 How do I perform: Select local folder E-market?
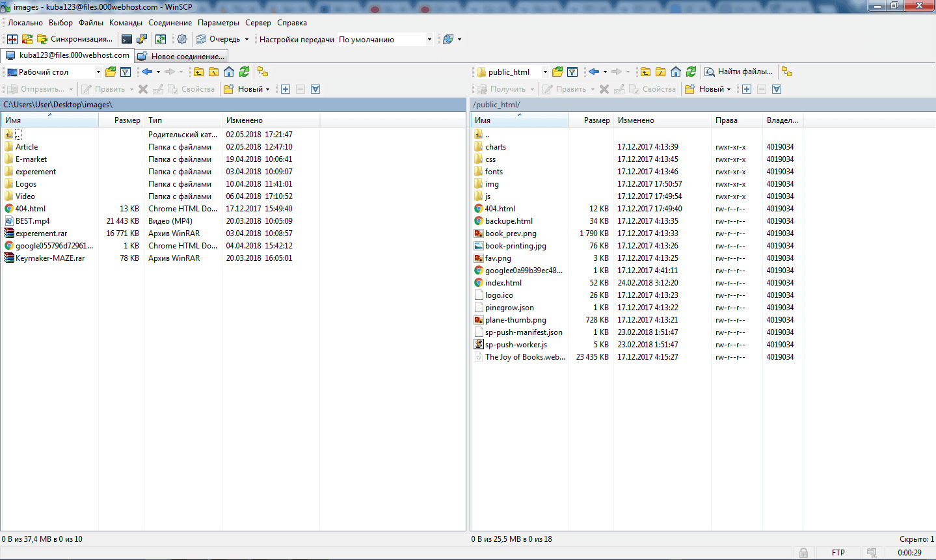(31, 159)
